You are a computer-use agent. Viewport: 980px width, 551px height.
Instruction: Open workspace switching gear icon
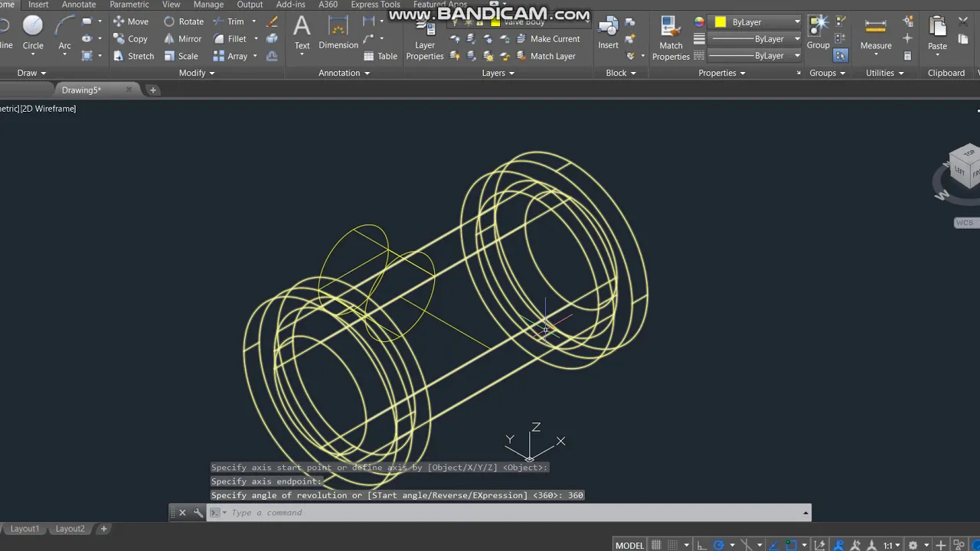click(913, 546)
